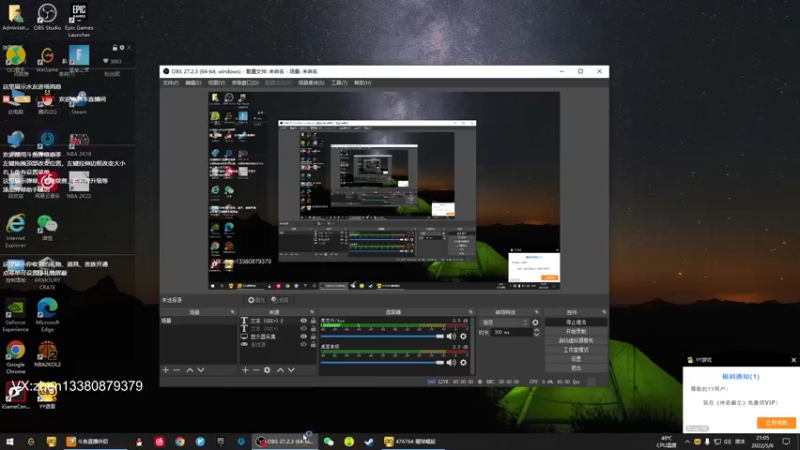Open the 工具(T) Tools menu in OBS

[x=339, y=83]
